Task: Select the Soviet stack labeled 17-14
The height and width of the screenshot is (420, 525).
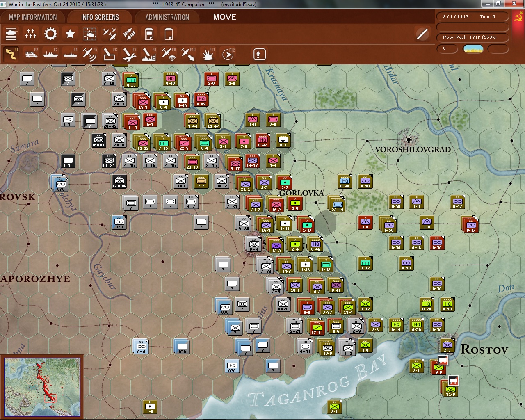Action: coord(317,328)
